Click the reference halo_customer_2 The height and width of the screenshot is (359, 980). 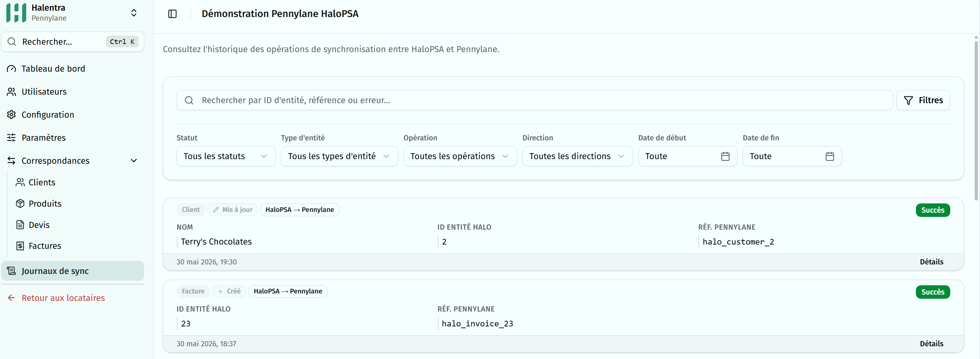[739, 242]
